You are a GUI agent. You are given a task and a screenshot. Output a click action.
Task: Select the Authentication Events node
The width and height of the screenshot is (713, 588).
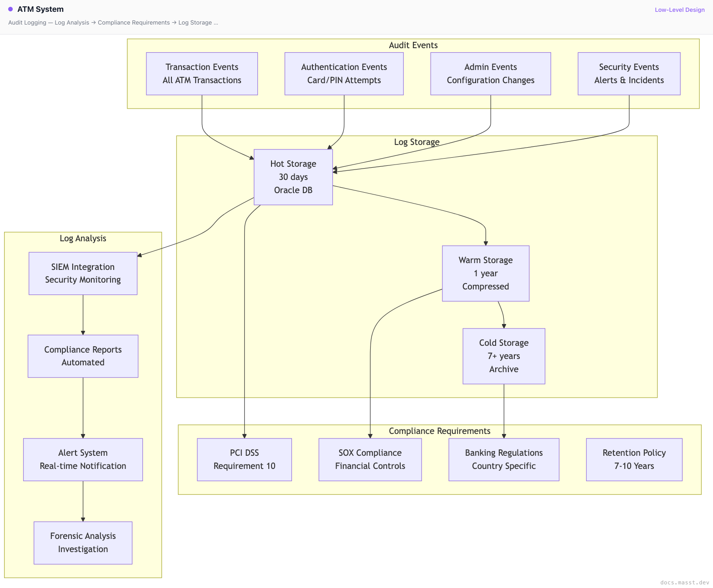coord(344,74)
